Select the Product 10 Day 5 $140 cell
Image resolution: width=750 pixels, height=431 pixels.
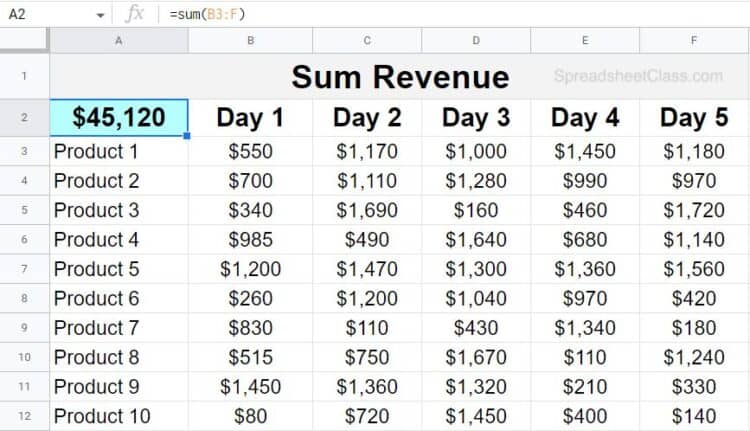pos(695,416)
